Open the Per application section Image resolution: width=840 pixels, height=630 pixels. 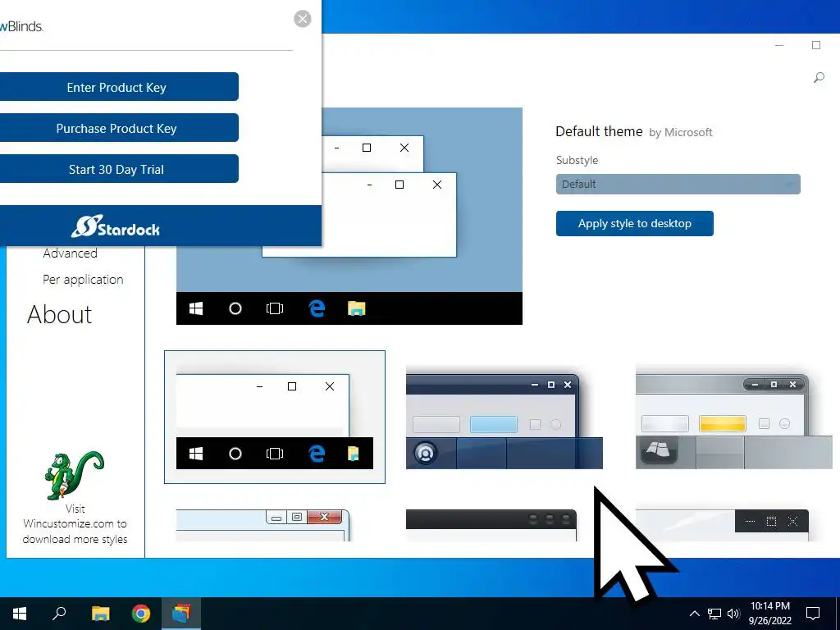[x=83, y=280]
